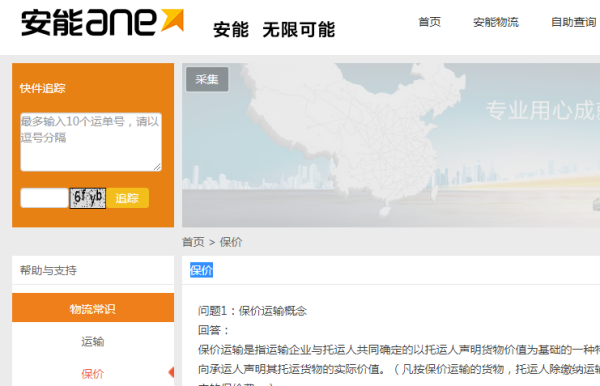This screenshot has width=600, height=386.
Task: Click the 回答： label
Action: (x=214, y=330)
